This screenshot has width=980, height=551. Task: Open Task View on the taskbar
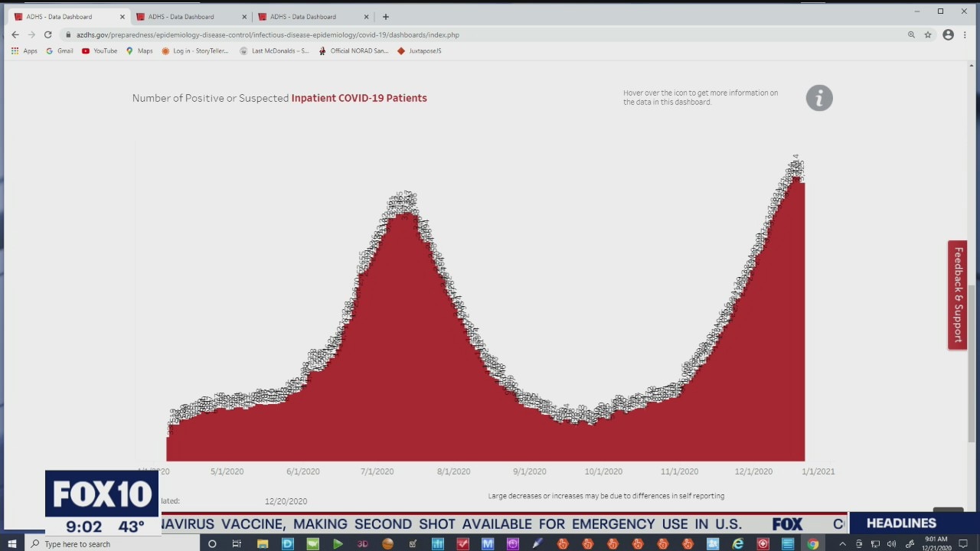(237, 543)
